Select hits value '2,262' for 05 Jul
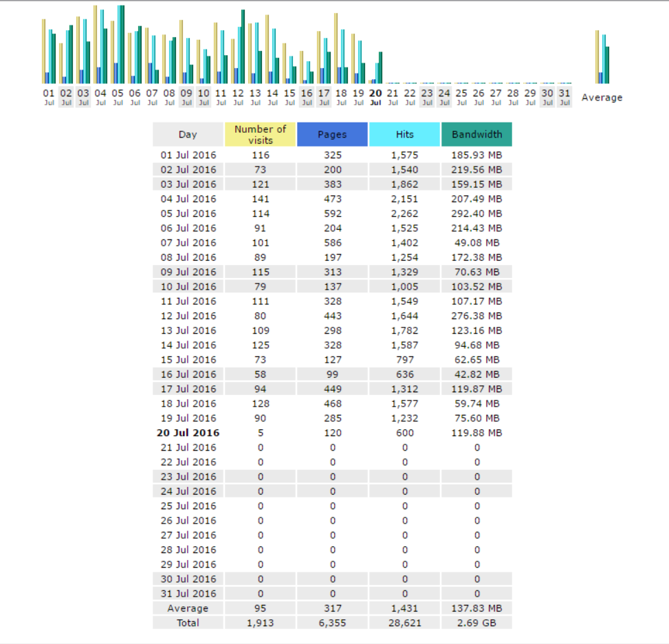 [404, 213]
